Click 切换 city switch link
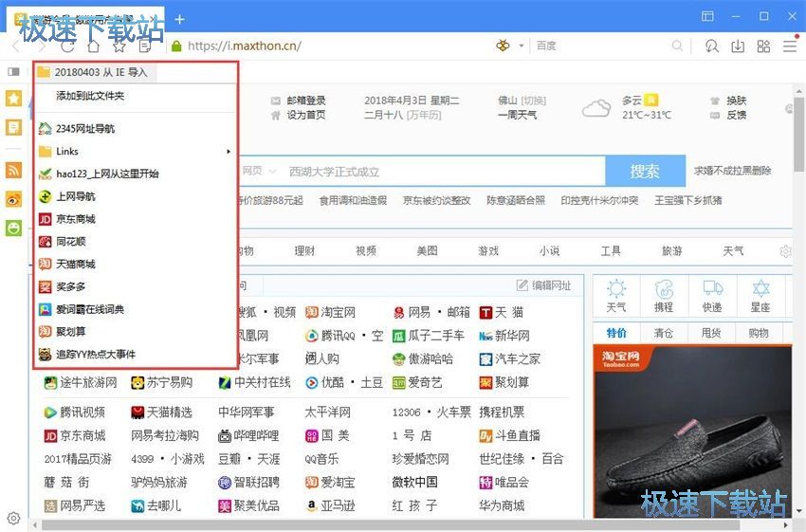This screenshot has height=532, width=806. pyautogui.click(x=534, y=101)
